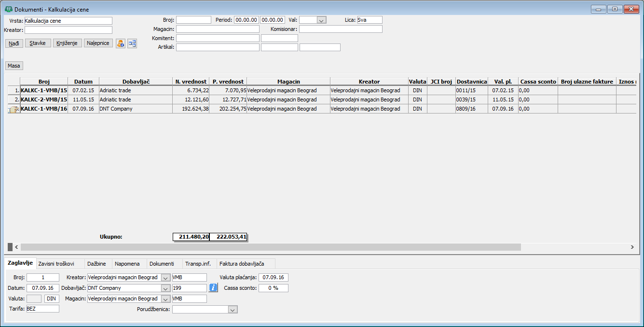The width and height of the screenshot is (644, 327).
Task: Click the Broj field in Zaglavlje showing 1
Action: point(43,277)
